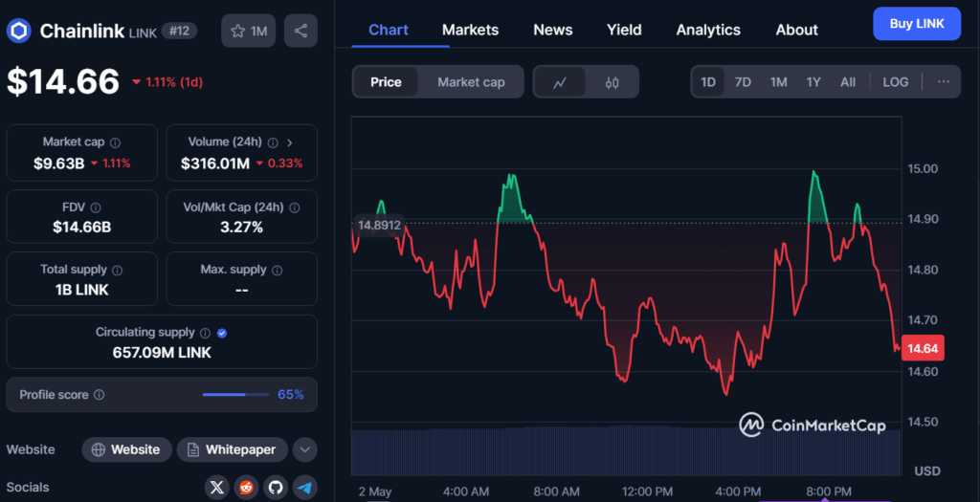Screen dimensions: 980x502
Task: Click the 1B LINK total supply value
Action: [x=82, y=290]
